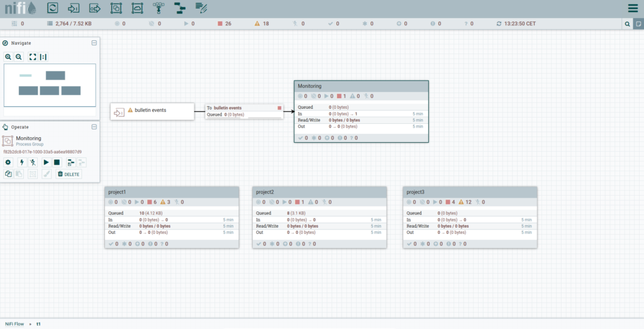Select the Input Port toolbar icon
Screen dimensions: 644x329
pos(74,8)
